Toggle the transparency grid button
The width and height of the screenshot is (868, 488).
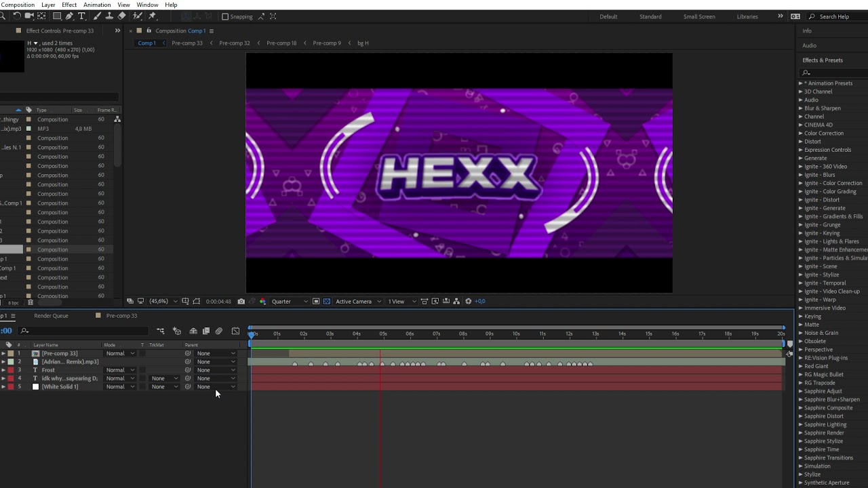(x=327, y=302)
